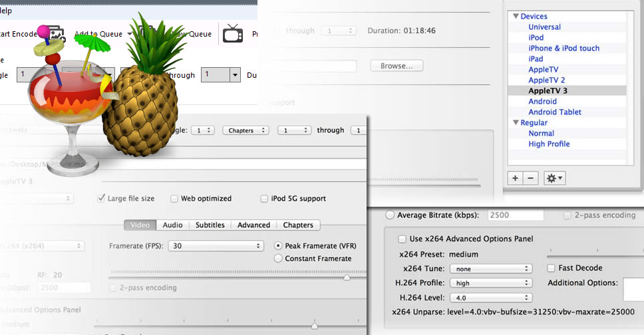Click the minus button to remove preset
This screenshot has width=644, height=335.
[530, 178]
